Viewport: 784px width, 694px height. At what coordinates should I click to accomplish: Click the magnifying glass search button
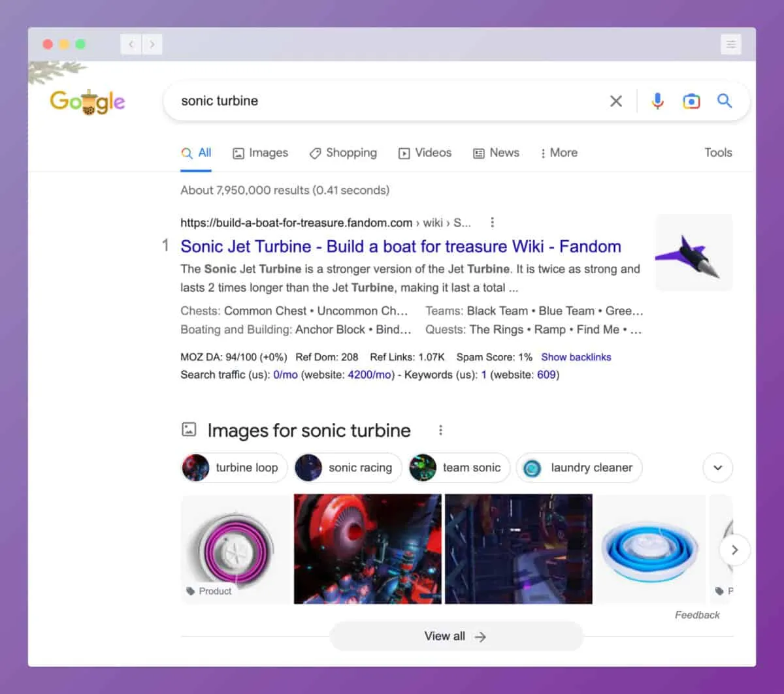[724, 101]
